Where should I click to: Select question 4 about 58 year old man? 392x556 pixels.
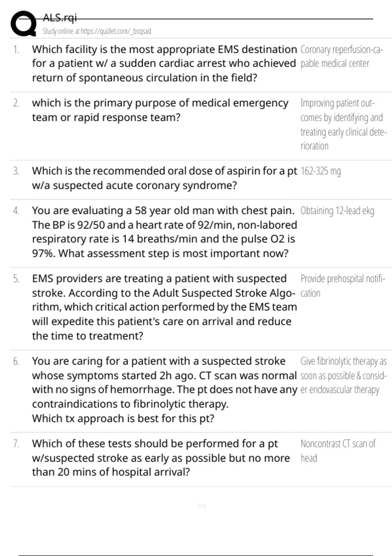pos(164,232)
